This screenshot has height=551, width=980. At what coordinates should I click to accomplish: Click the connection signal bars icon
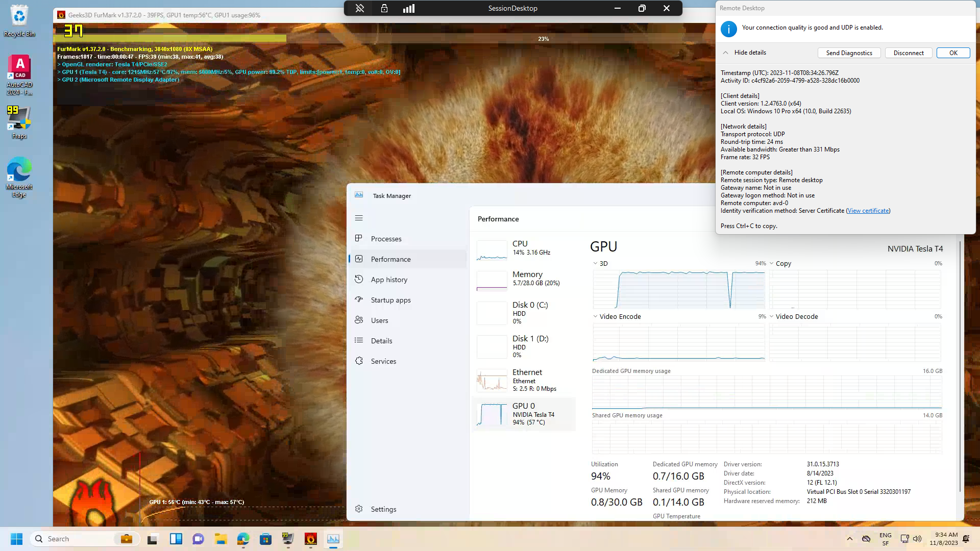(x=409, y=8)
